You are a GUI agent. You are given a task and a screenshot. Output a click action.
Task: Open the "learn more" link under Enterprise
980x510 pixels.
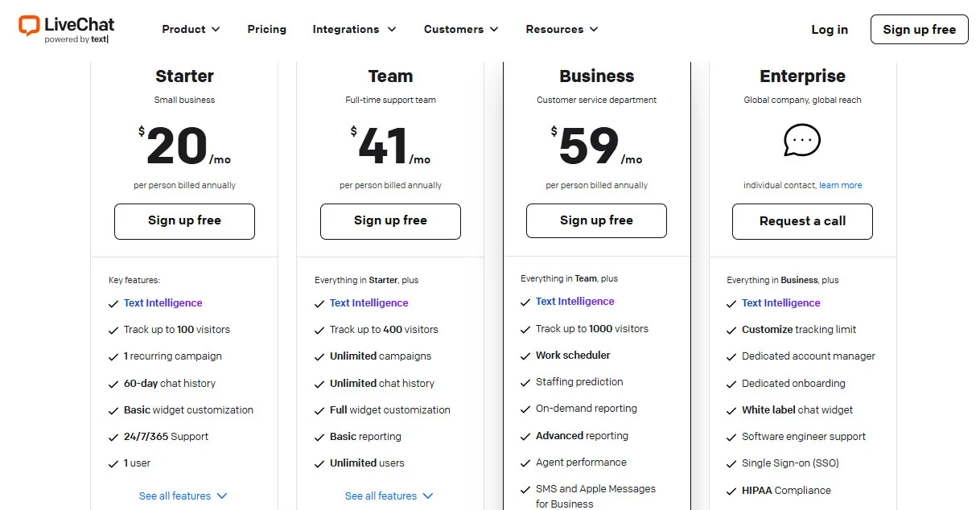[x=840, y=185]
